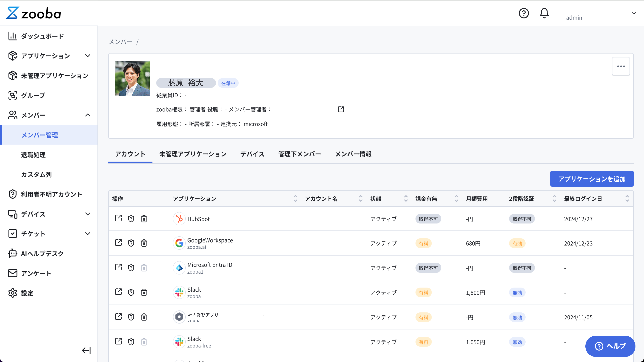644x362 pixels.
Task: Delete the GoogleWorkspace account with trash icon
Action: [x=144, y=243]
